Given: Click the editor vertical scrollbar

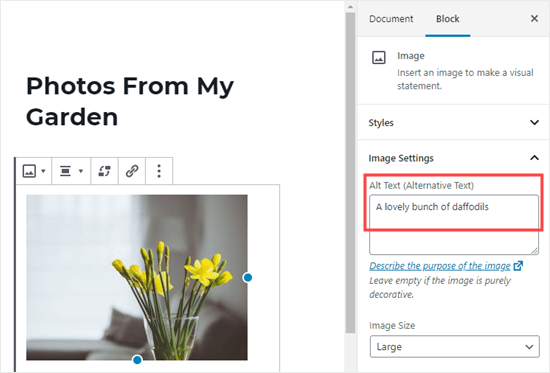Looking at the screenshot, I should [350, 173].
